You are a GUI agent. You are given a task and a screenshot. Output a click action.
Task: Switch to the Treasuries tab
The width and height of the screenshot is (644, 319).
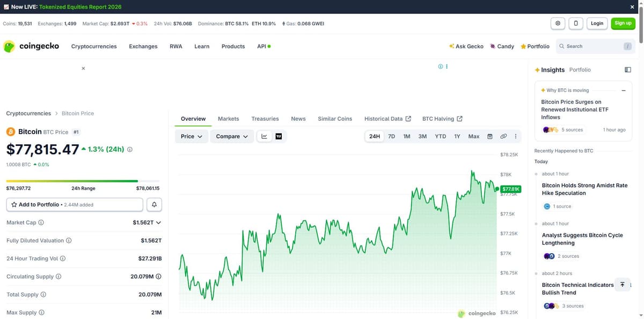265,118
